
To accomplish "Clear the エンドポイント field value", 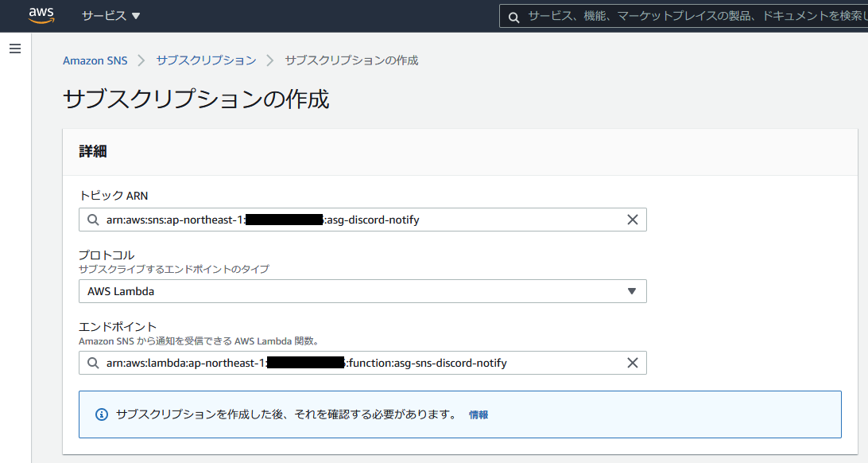I will [x=632, y=363].
